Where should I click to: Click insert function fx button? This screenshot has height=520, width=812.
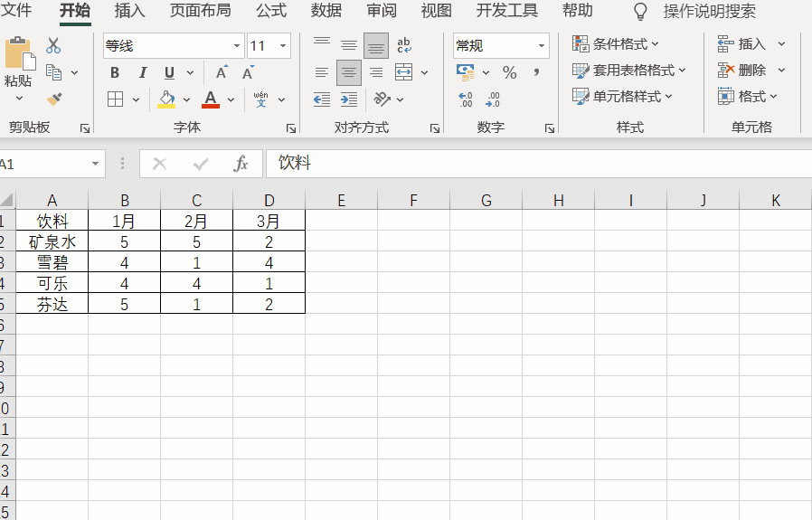[241, 164]
